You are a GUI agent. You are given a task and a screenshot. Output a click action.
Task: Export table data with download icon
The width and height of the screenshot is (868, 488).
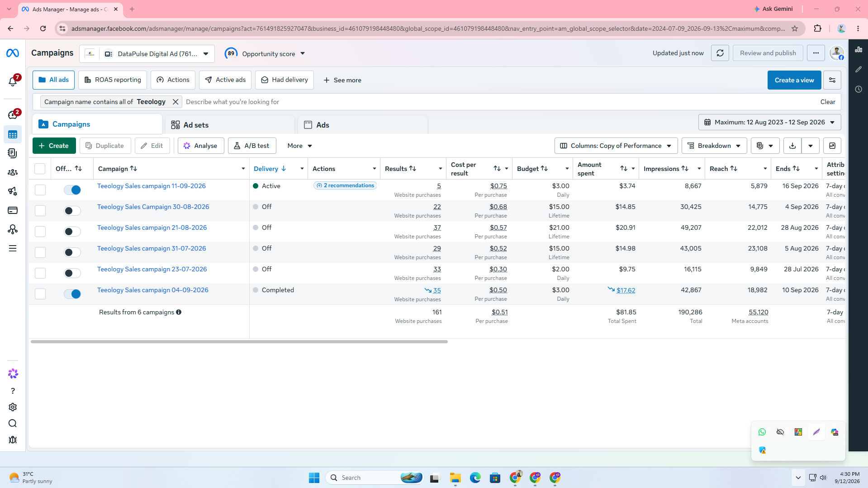792,146
